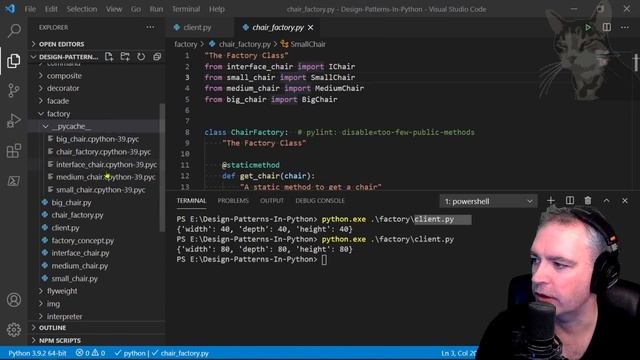Split the terminal panel
640x360 pixels.
[x=570, y=200]
